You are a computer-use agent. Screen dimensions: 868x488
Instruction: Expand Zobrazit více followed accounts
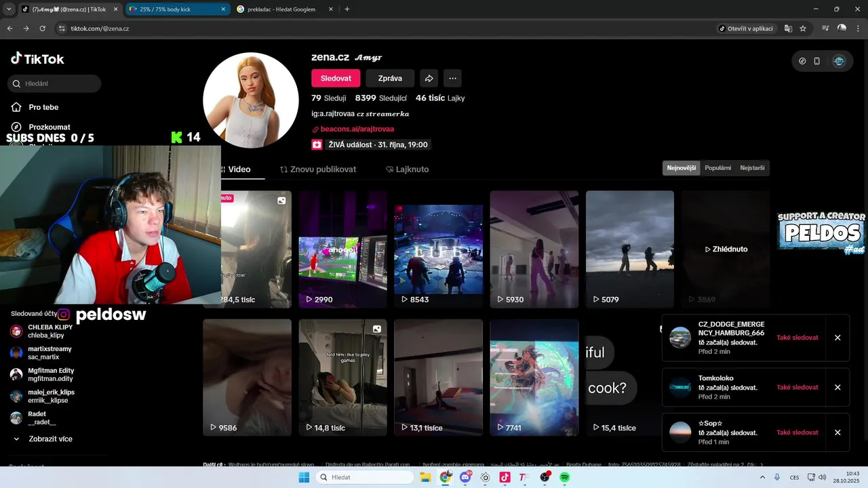43,439
